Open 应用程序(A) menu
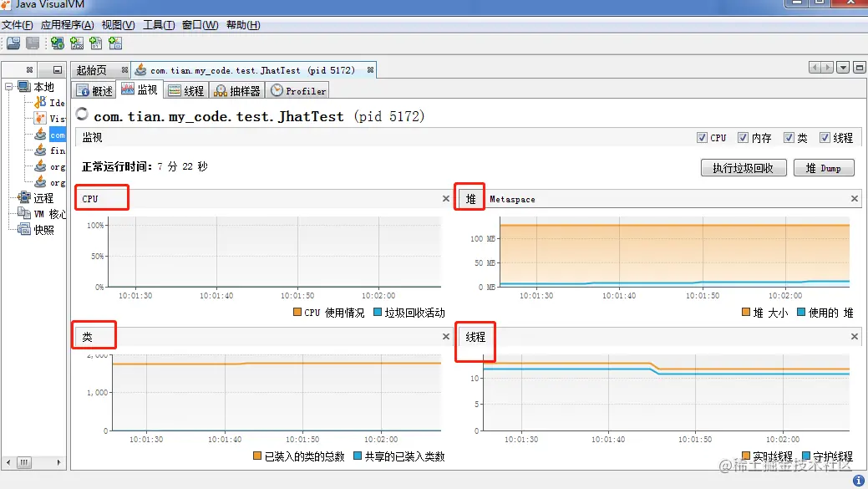 [x=67, y=25]
